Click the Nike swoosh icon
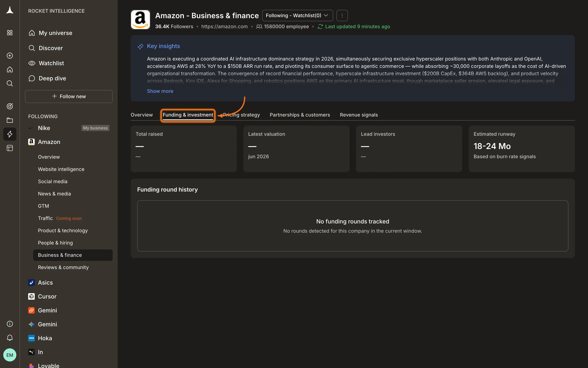The width and height of the screenshot is (588, 368). click(31, 128)
